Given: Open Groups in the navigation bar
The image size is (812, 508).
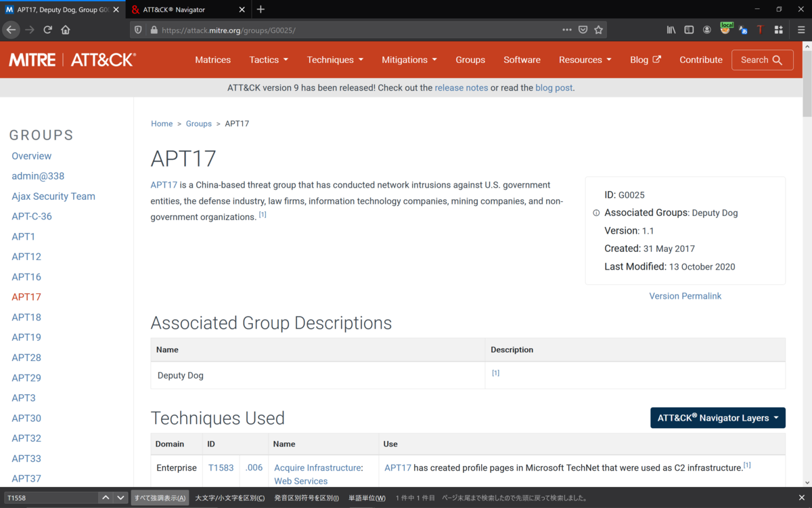Looking at the screenshot, I should click(x=470, y=60).
